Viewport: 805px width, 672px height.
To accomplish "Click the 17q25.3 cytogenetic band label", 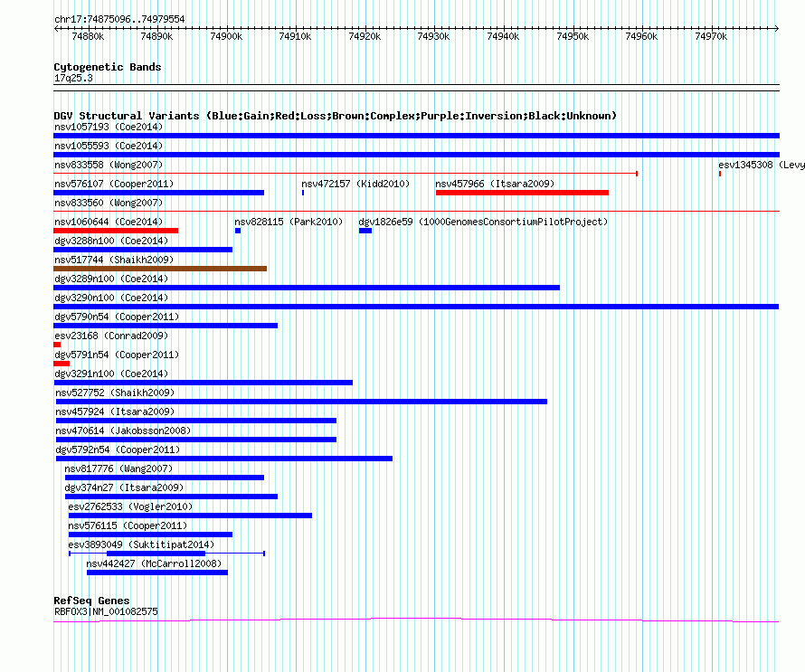I will coord(73,78).
